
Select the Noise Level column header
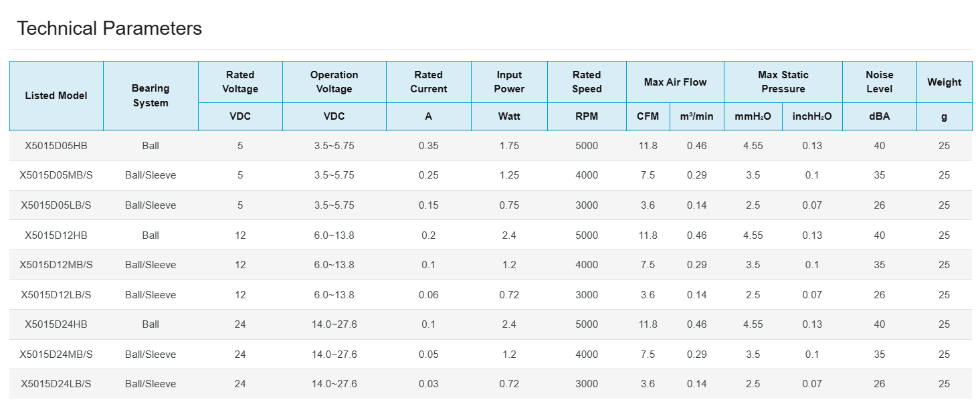tap(879, 82)
